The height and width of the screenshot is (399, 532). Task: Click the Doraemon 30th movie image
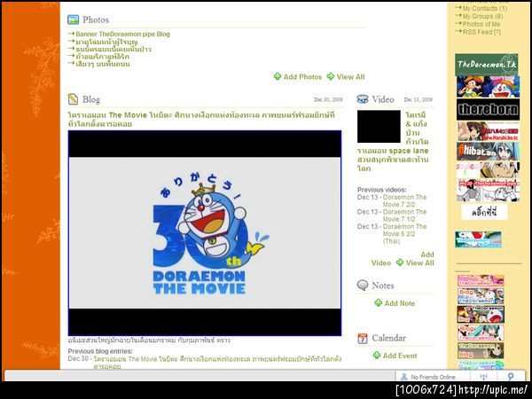[205, 233]
